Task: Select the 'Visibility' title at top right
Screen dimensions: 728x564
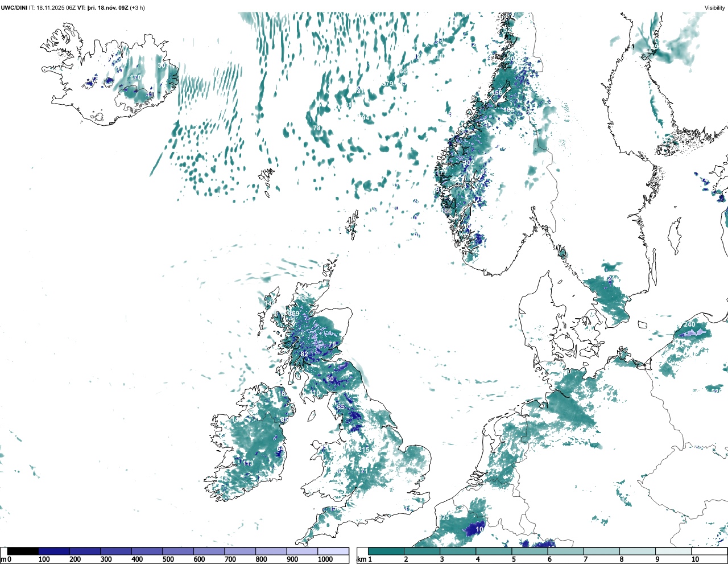Action: click(x=715, y=8)
